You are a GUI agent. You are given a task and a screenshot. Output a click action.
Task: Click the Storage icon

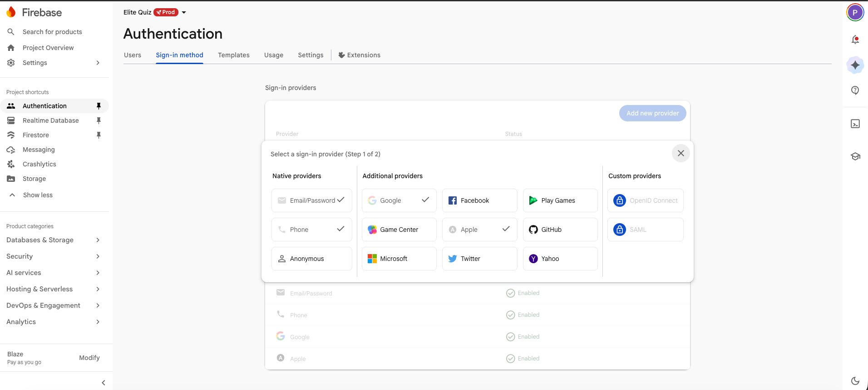tap(11, 179)
